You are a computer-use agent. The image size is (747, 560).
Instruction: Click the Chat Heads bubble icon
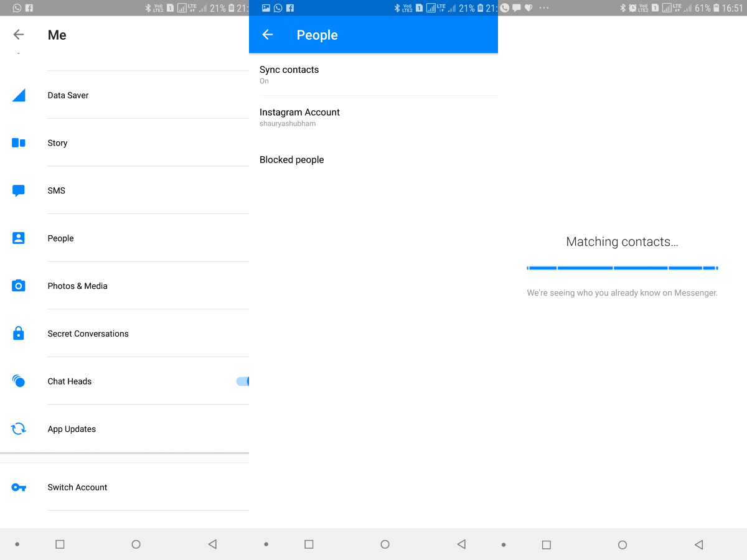pos(18,381)
